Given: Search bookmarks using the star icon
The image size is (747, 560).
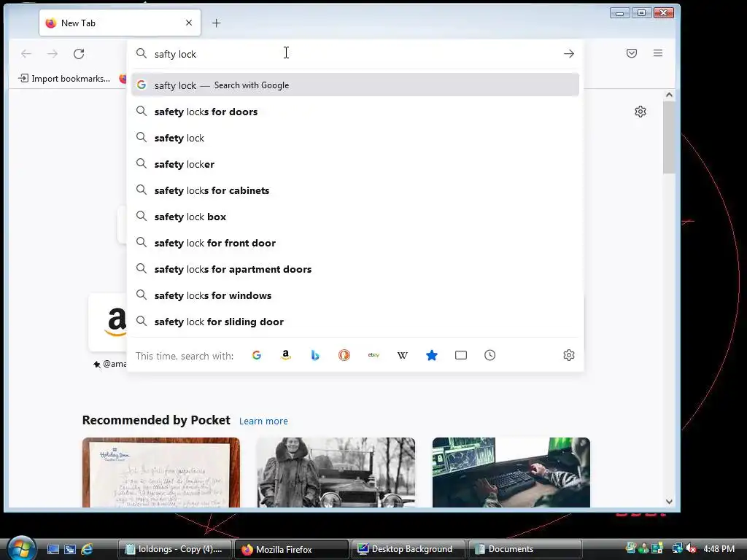Looking at the screenshot, I should [432, 355].
